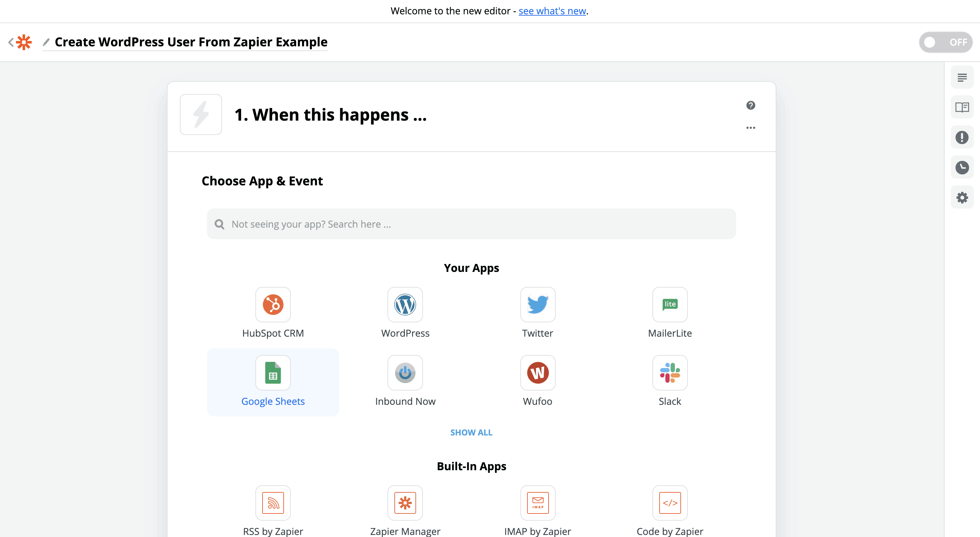Choose the WordPress app icon
The width and height of the screenshot is (980, 537).
(405, 304)
